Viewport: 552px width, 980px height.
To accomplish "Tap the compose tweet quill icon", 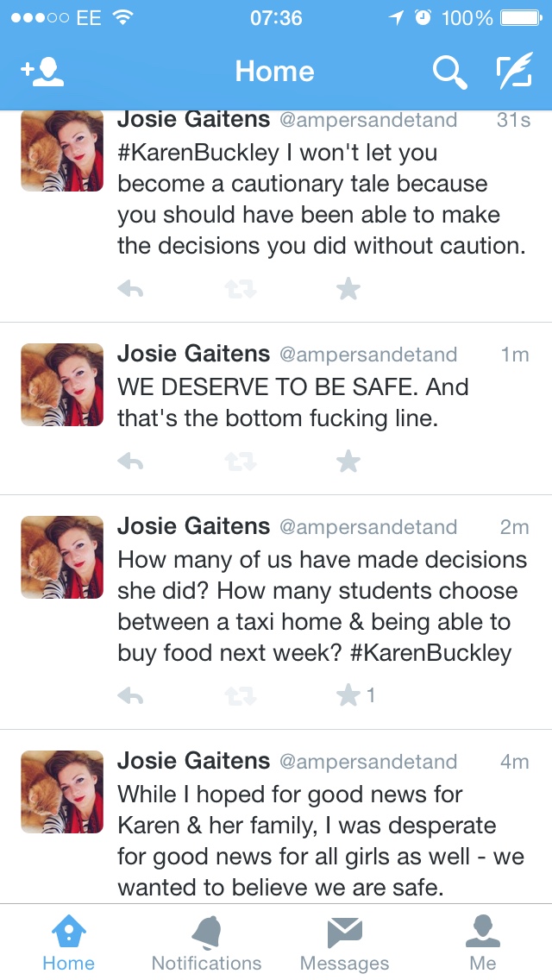I will [514, 72].
